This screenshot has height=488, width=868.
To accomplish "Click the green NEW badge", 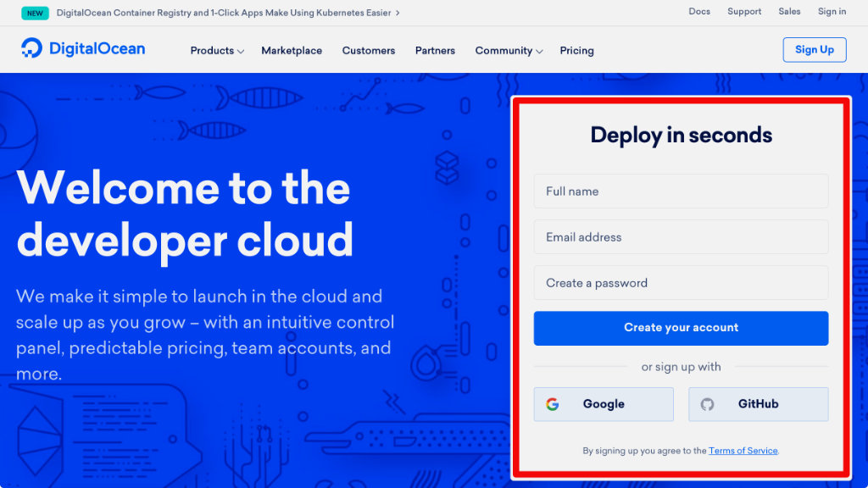I will [x=35, y=13].
